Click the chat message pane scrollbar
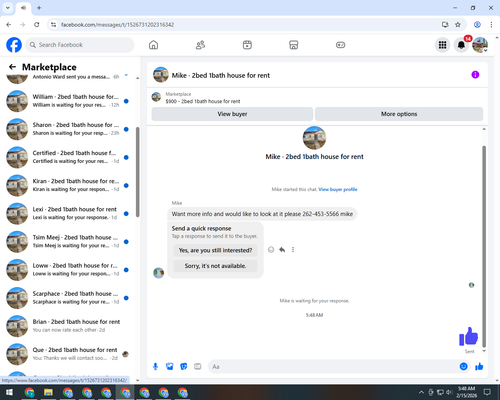 point(484,247)
